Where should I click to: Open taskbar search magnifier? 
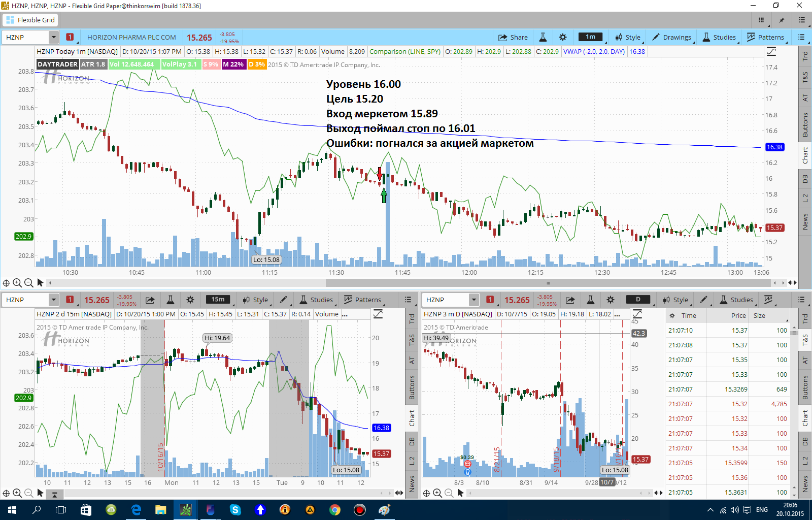pyautogui.click(x=37, y=509)
